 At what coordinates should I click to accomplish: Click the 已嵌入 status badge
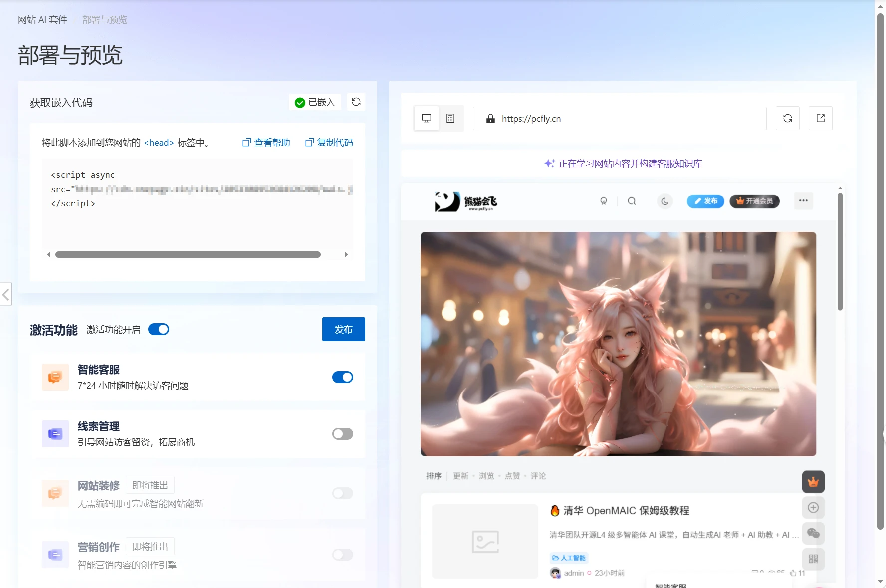click(315, 102)
